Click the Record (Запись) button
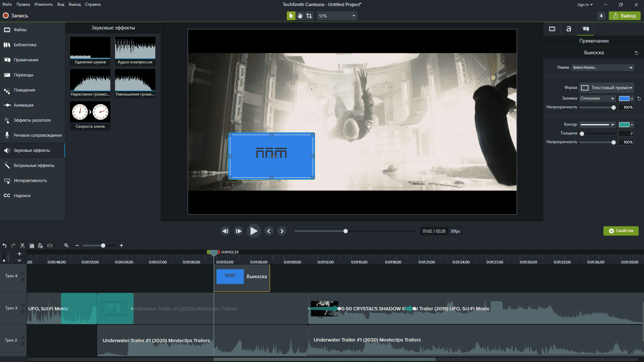This screenshot has width=644, height=362. tap(15, 16)
